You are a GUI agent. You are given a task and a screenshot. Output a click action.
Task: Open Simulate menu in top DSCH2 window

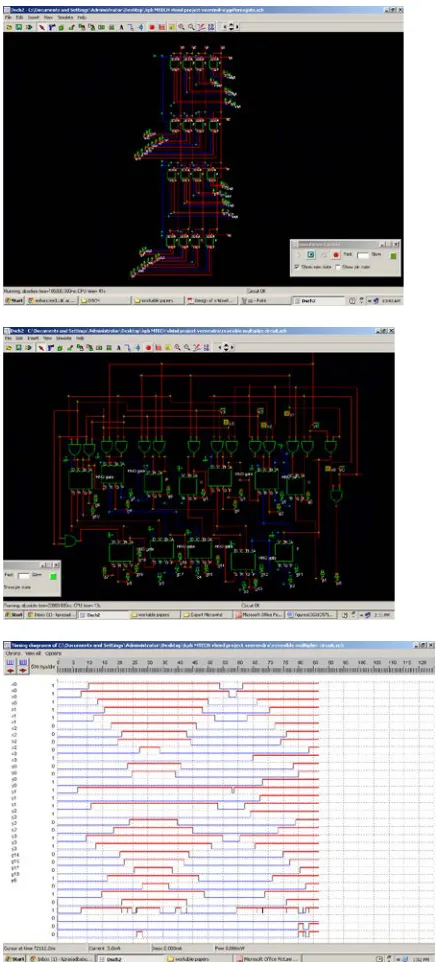64,18
